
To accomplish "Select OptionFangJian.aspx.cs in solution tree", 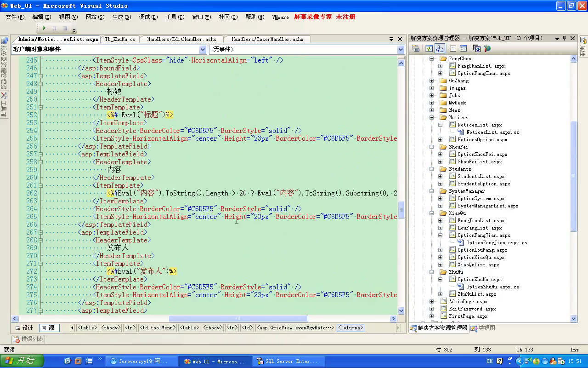I will 497,242.
